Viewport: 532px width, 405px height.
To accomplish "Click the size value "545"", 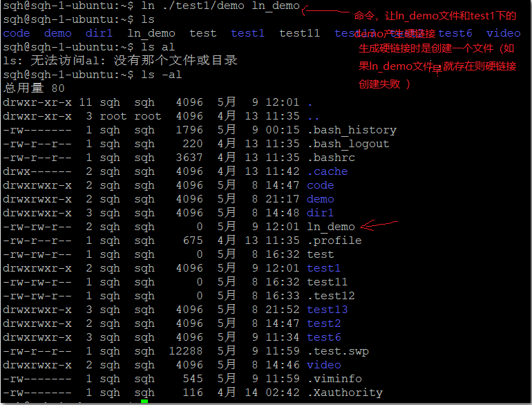I will pos(193,379).
